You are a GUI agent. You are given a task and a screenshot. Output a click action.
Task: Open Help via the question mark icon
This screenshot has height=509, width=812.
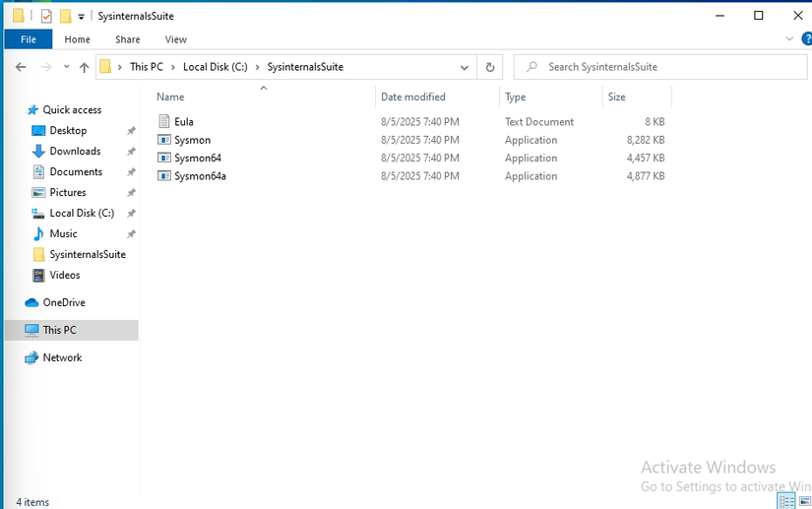806,38
